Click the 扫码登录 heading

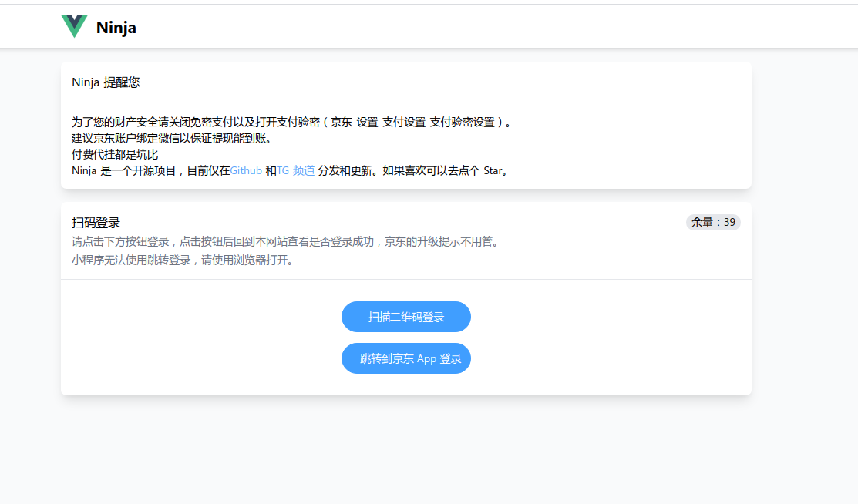(x=96, y=223)
